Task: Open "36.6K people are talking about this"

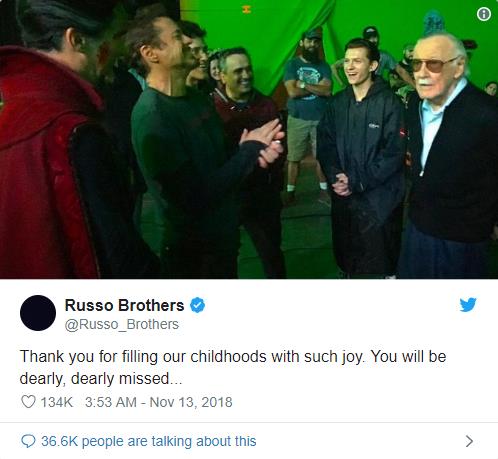Action: point(149,441)
